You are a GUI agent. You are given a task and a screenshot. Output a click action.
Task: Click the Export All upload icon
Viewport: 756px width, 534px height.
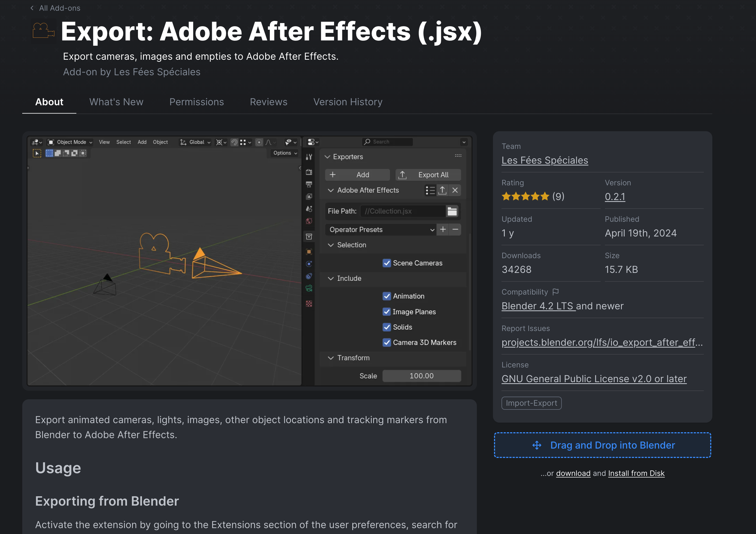(402, 175)
